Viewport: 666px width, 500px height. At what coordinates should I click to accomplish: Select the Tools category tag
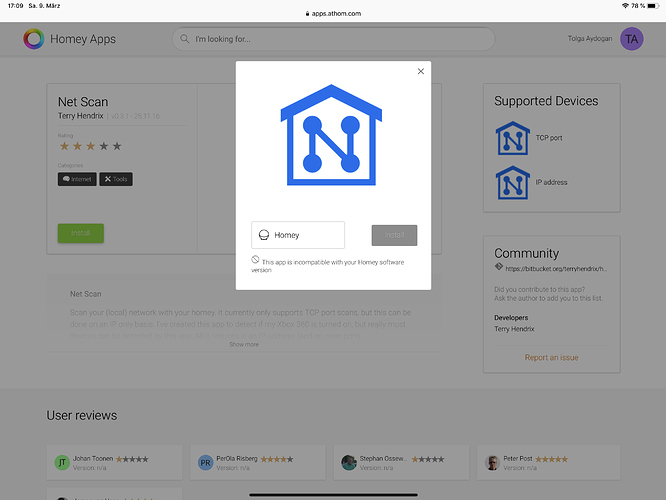tap(116, 179)
